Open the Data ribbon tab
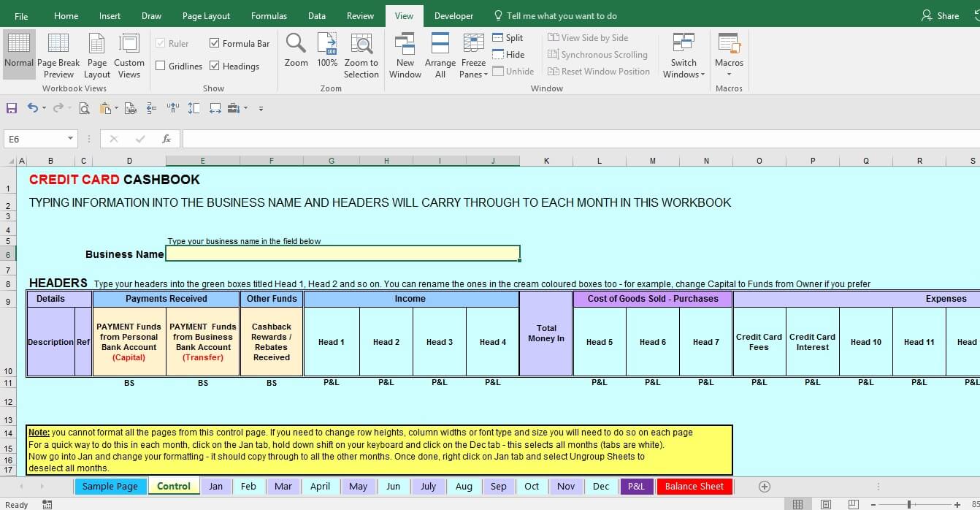Screen dimensions: 980x510 pyautogui.click(x=317, y=15)
